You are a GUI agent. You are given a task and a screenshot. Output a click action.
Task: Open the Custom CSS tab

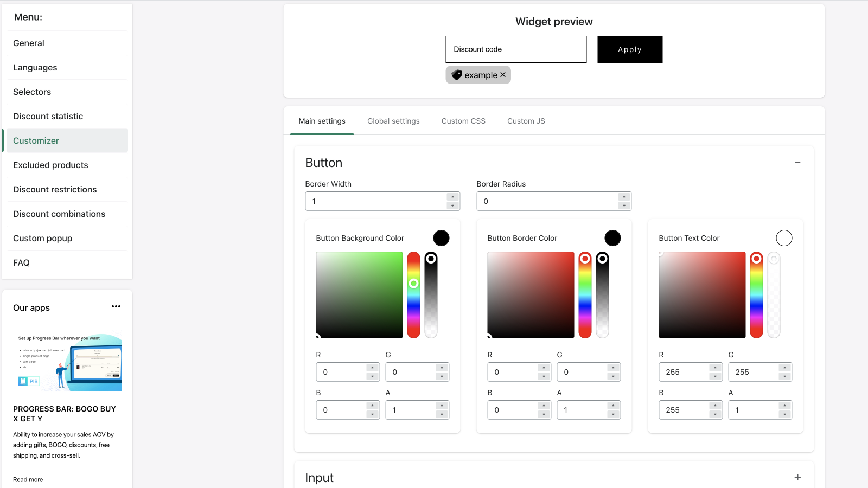point(463,121)
